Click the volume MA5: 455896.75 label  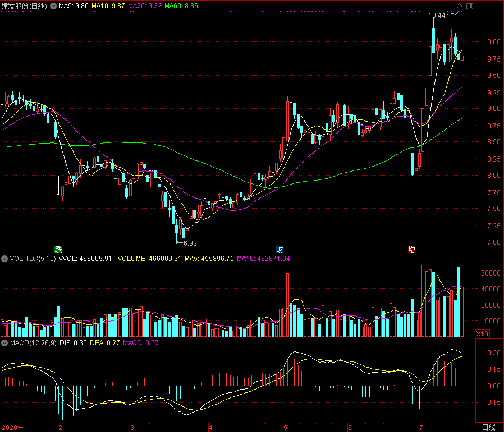pos(209,258)
